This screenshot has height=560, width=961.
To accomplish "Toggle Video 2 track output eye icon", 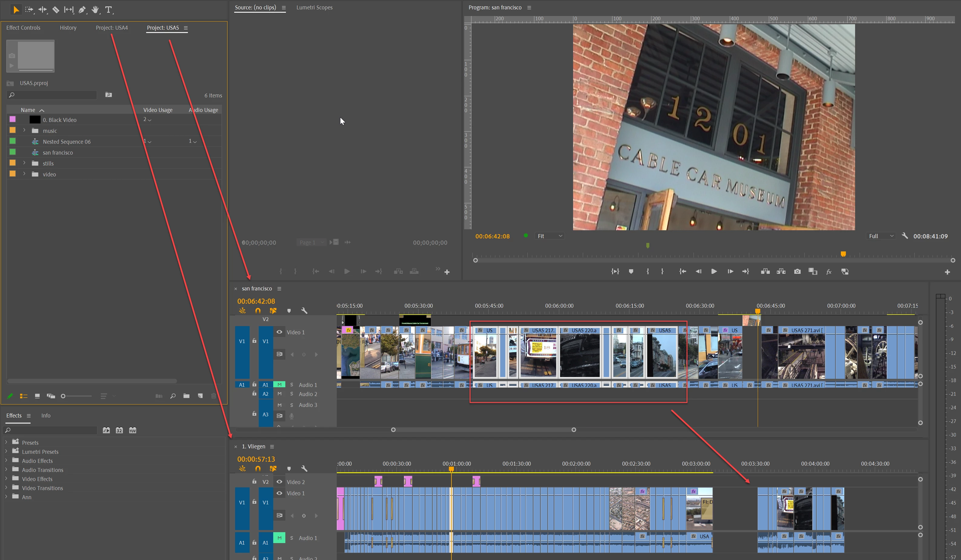I will (279, 482).
